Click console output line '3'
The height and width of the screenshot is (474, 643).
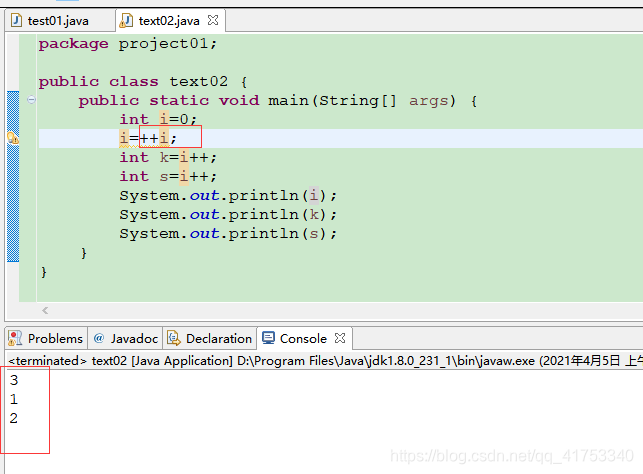14,380
